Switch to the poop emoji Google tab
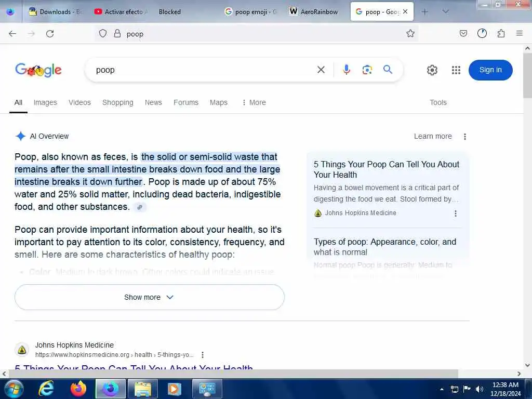The height and width of the screenshot is (399, 532). pyautogui.click(x=250, y=12)
